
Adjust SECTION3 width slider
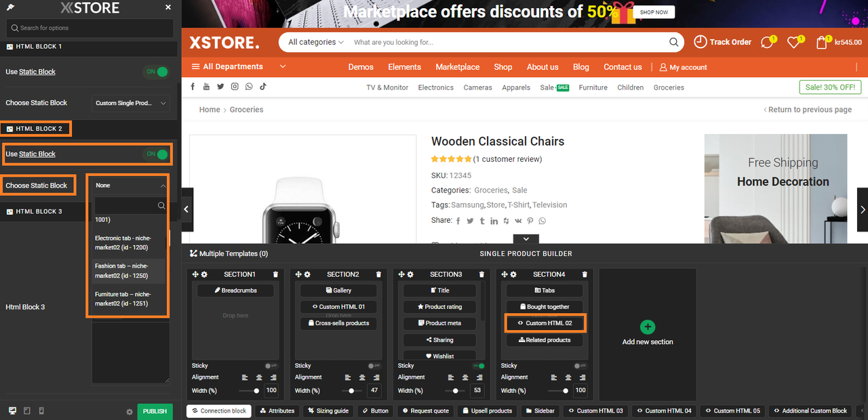tap(456, 390)
